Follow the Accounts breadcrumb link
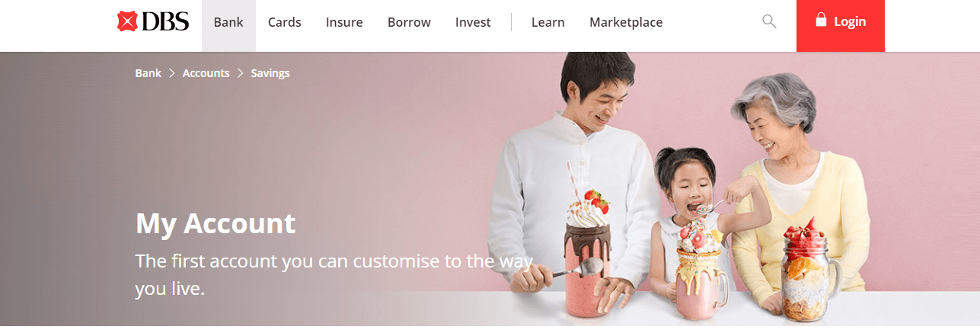This screenshot has height=333, width=980. [x=206, y=73]
